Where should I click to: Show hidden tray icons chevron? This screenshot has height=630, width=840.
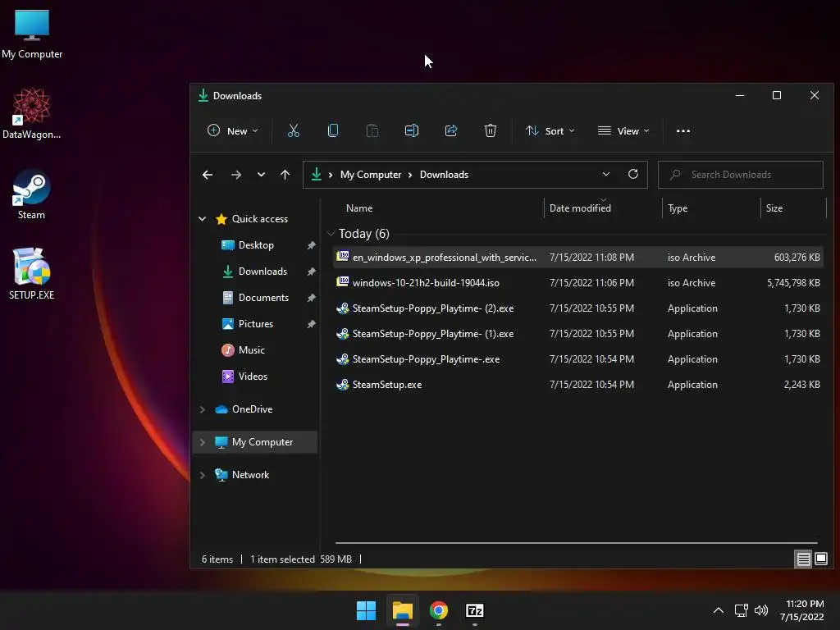(719, 610)
